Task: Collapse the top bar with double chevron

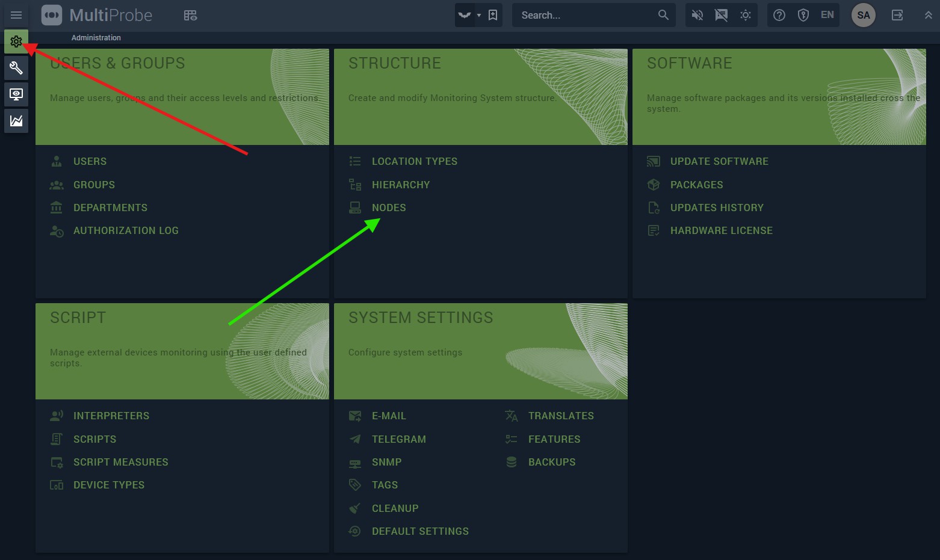Action: pyautogui.click(x=928, y=15)
